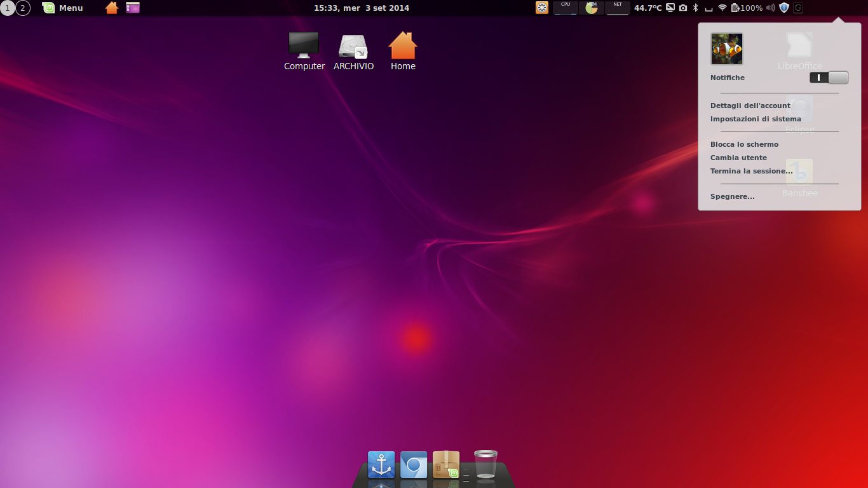Open the Home desktop folder
Viewport: 868px width, 488px height.
coord(403,51)
